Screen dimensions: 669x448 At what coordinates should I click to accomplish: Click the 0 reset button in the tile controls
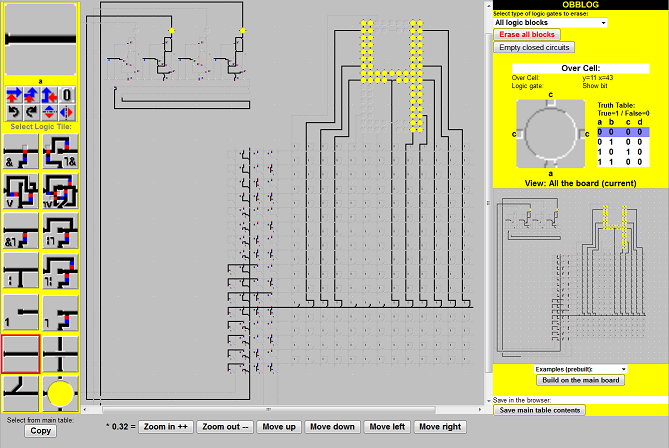coord(66,96)
